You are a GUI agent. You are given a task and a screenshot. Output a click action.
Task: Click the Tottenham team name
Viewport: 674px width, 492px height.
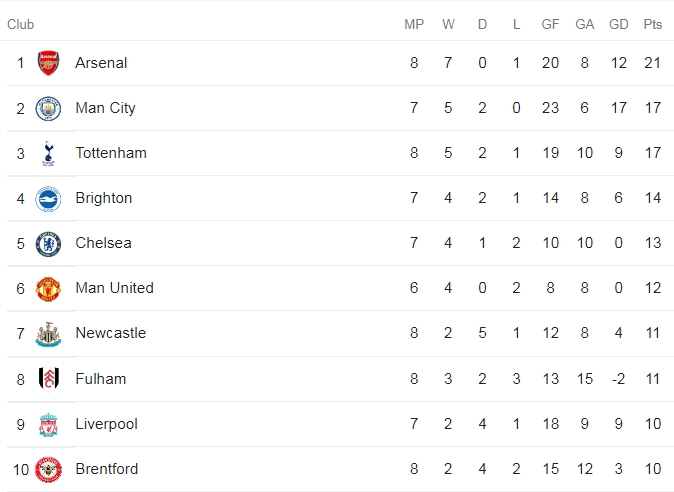click(x=111, y=153)
